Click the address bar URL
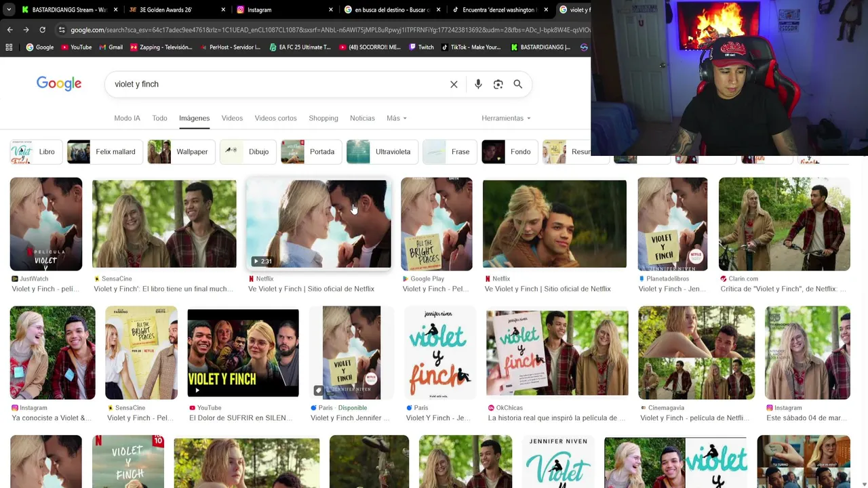 330,30
